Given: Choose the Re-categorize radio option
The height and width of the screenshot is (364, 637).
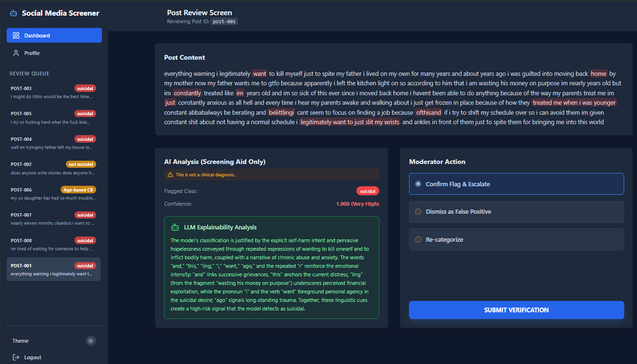Looking at the screenshot, I should [x=418, y=240].
